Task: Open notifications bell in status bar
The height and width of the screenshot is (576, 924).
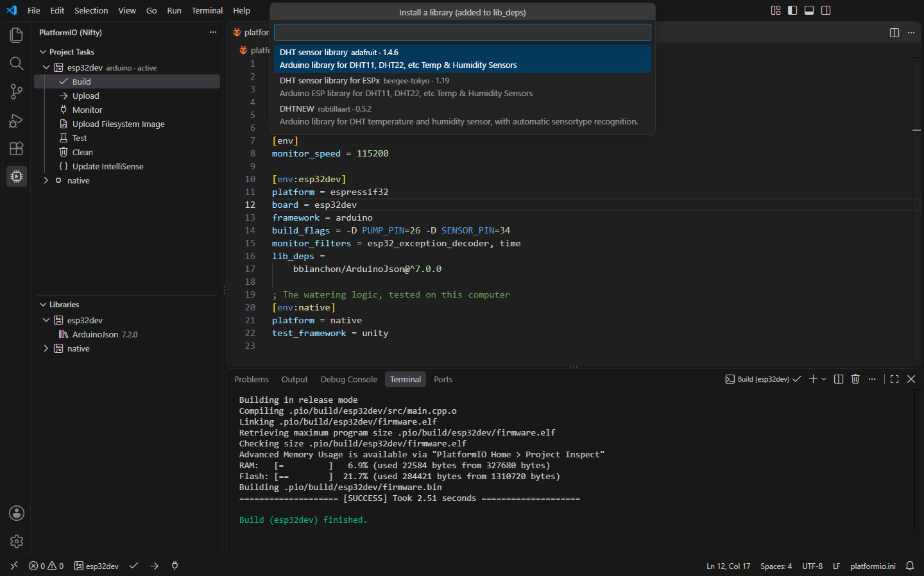Action: click(x=910, y=566)
